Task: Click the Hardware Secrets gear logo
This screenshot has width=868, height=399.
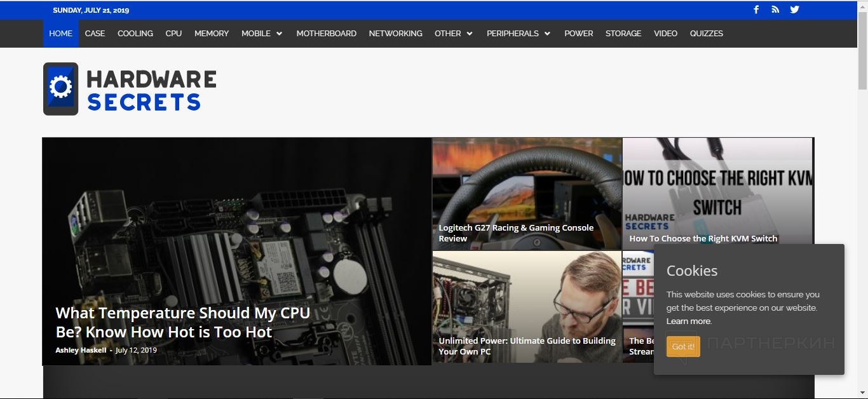Action: pyautogui.click(x=60, y=88)
